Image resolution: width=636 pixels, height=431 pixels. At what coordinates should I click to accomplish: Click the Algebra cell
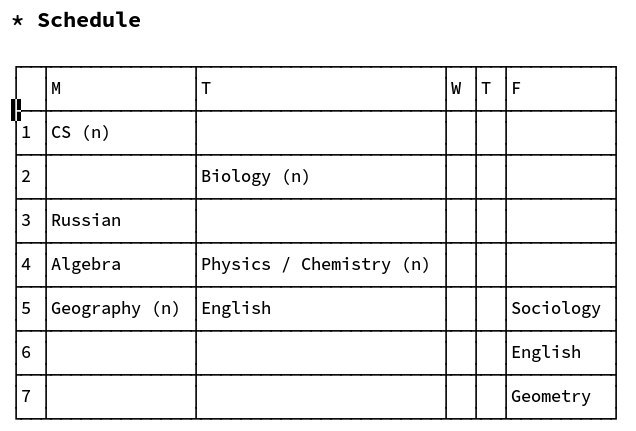pos(121,264)
